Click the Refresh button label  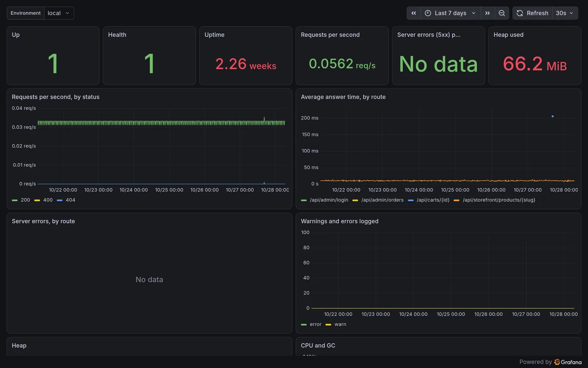[x=537, y=13]
